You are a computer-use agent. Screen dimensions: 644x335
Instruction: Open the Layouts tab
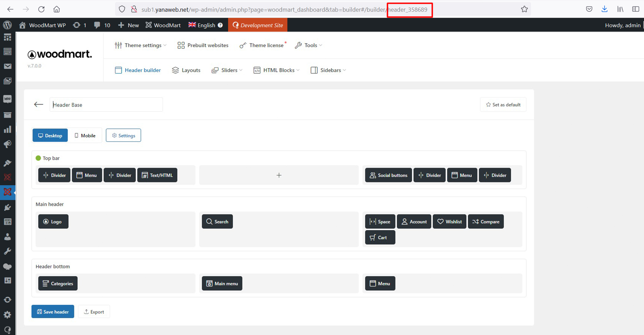coord(186,70)
